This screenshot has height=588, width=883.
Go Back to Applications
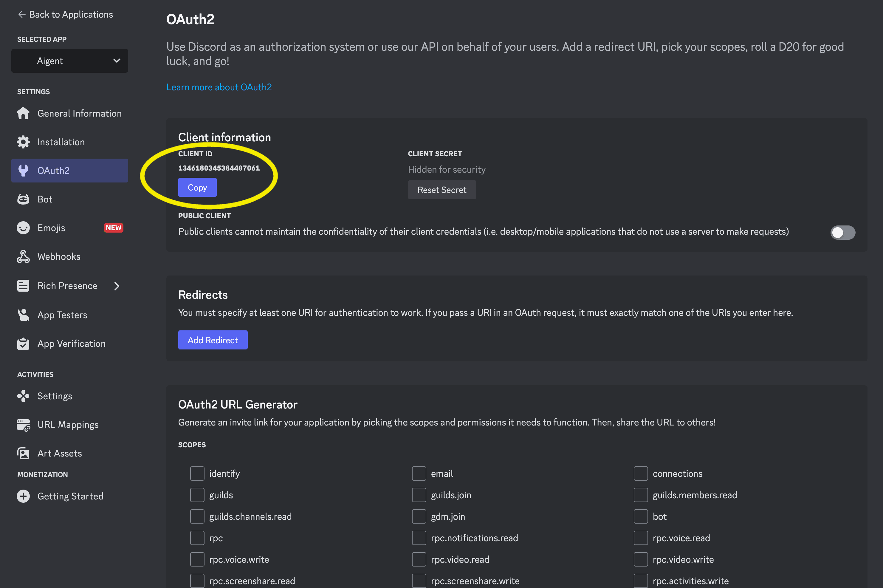click(65, 14)
